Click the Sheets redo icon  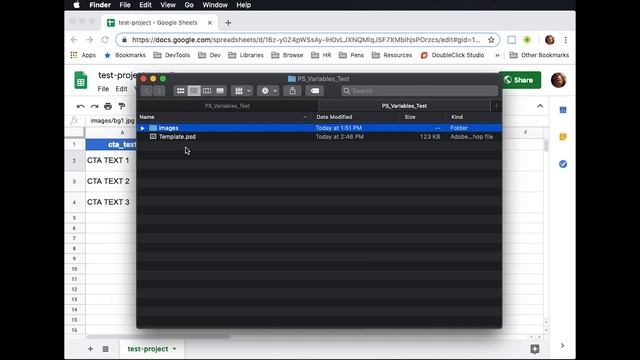click(94, 107)
